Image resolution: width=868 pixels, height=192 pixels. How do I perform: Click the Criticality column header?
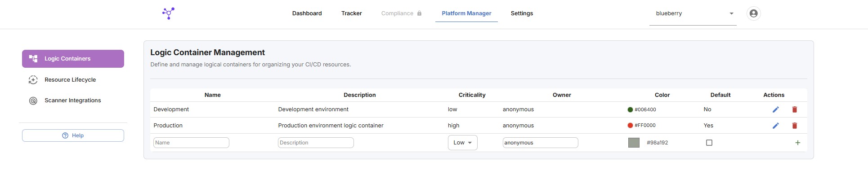coord(472,95)
